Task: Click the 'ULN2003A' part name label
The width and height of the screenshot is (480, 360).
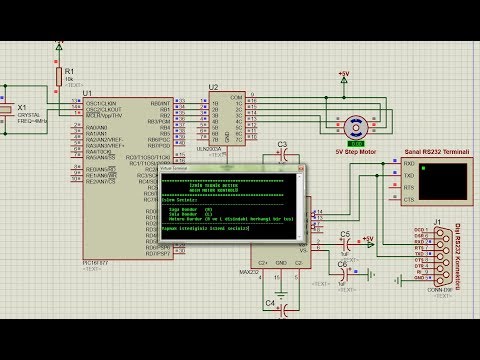Action: pyautogui.click(x=209, y=149)
